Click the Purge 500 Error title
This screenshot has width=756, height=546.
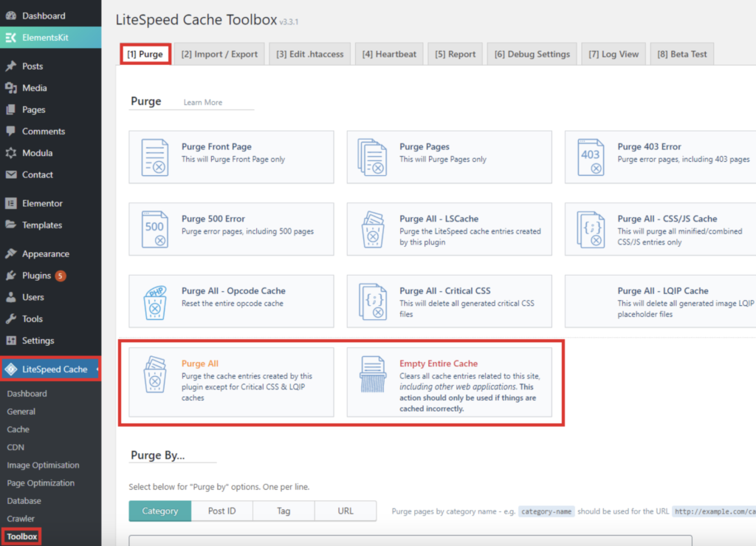[x=213, y=219]
